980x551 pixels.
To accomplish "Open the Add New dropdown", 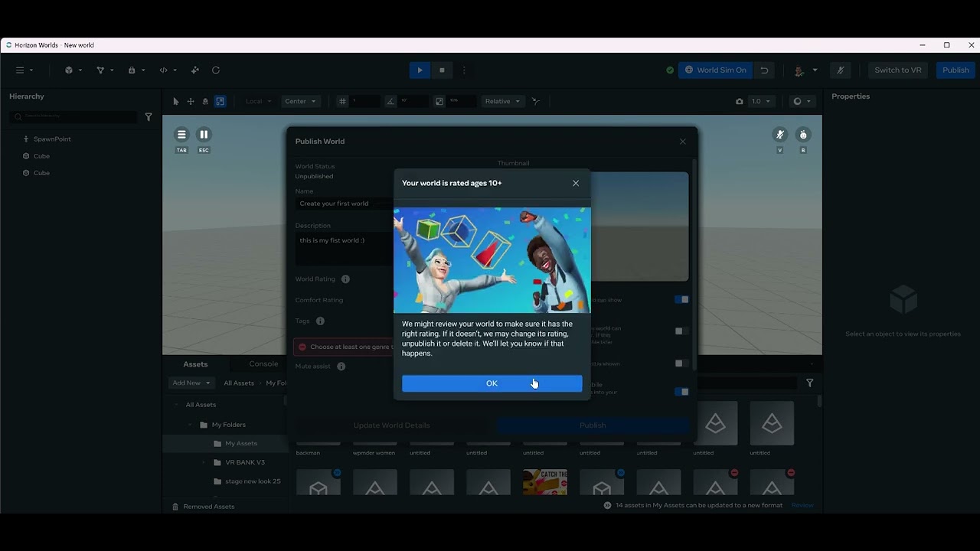I will point(191,383).
